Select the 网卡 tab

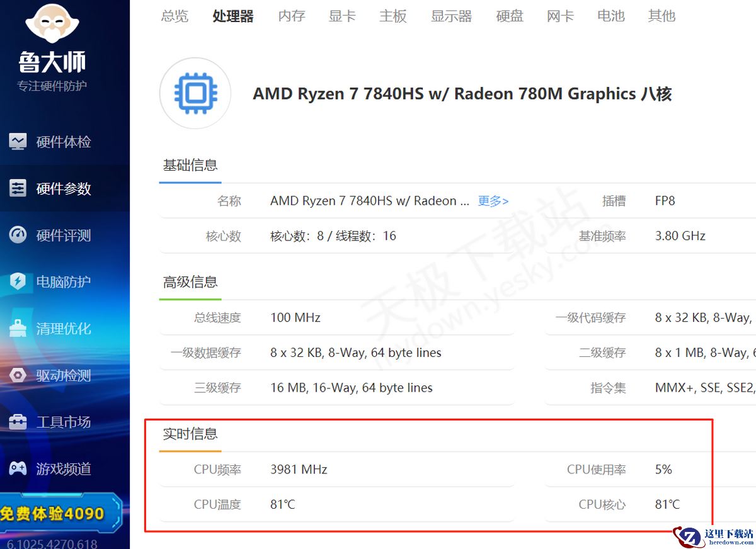click(560, 16)
